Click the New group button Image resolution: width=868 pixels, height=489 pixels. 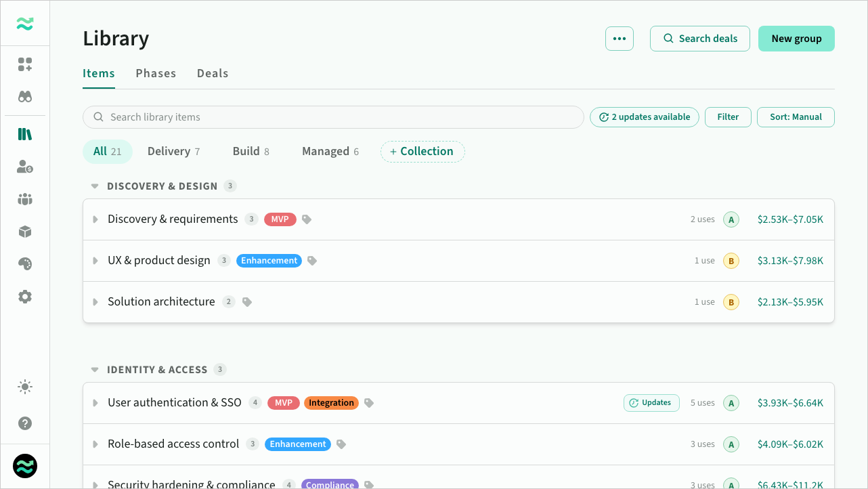[796, 39]
